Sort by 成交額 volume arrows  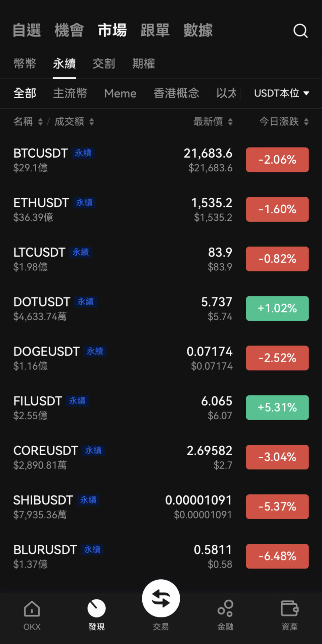(x=92, y=122)
